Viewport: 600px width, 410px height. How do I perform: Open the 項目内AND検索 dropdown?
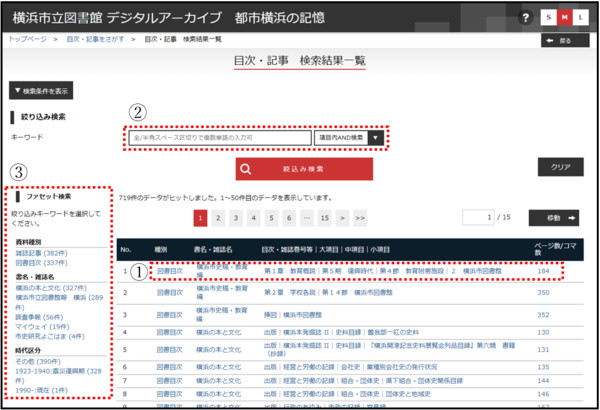point(349,137)
